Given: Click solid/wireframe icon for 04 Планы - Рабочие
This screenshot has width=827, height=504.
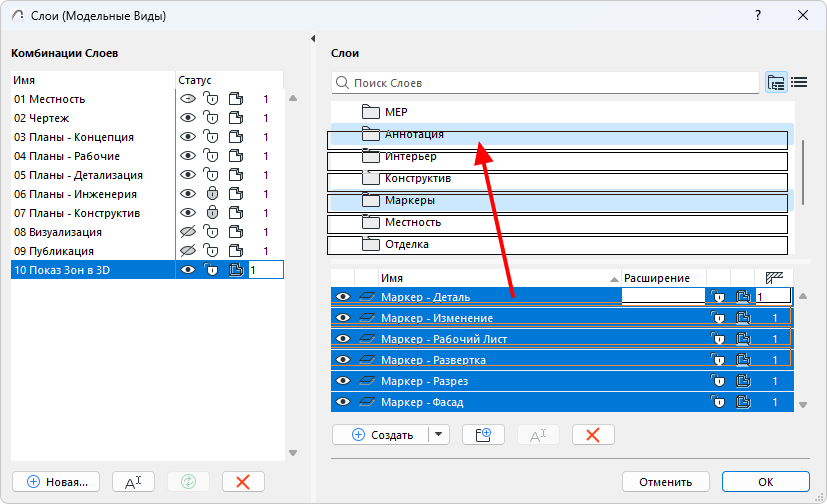Looking at the screenshot, I should pyautogui.click(x=236, y=156).
